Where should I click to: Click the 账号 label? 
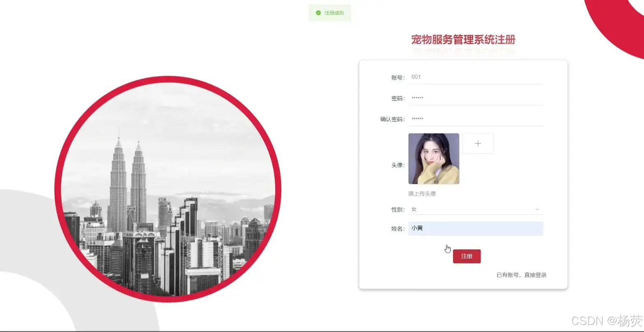click(398, 78)
